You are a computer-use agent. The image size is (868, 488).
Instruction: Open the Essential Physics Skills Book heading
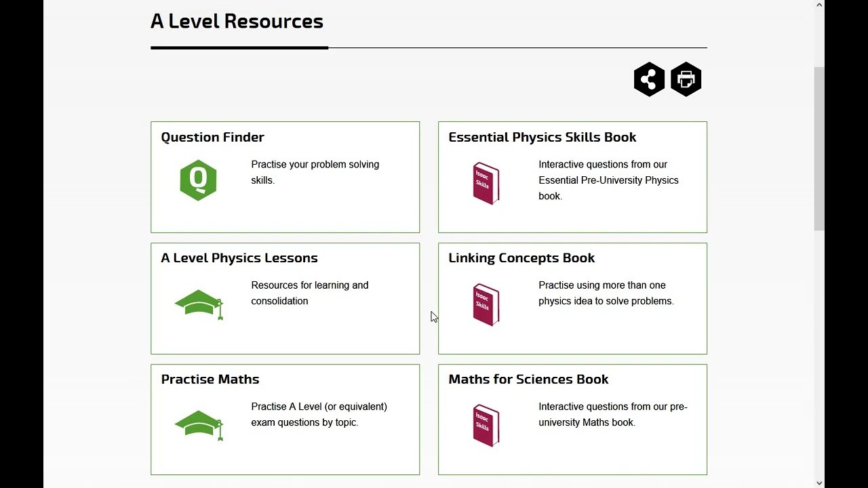542,137
